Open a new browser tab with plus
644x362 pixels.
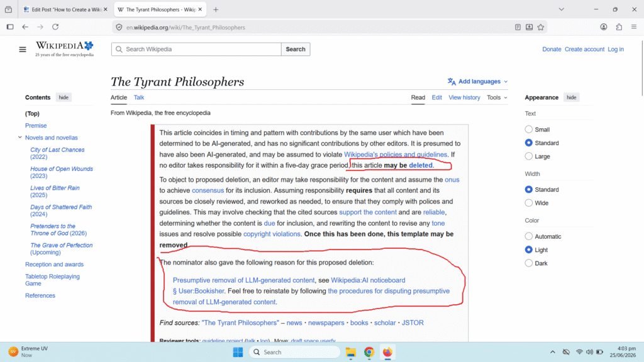[x=216, y=9]
